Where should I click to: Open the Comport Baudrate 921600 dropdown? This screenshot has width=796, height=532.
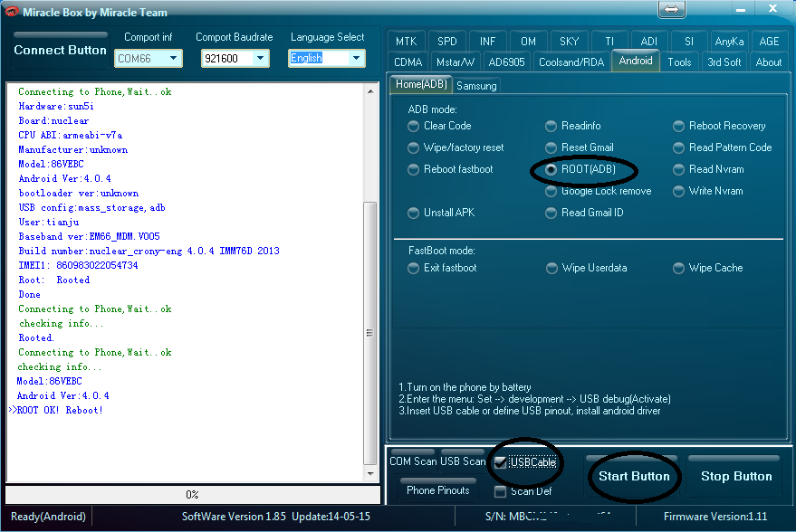[x=235, y=58]
